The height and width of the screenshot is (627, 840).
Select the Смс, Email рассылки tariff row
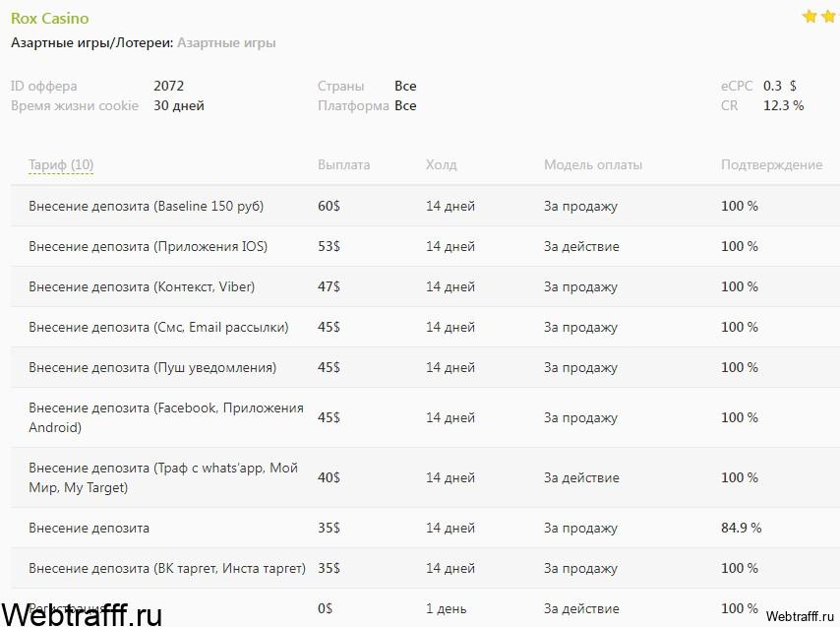[425, 327]
